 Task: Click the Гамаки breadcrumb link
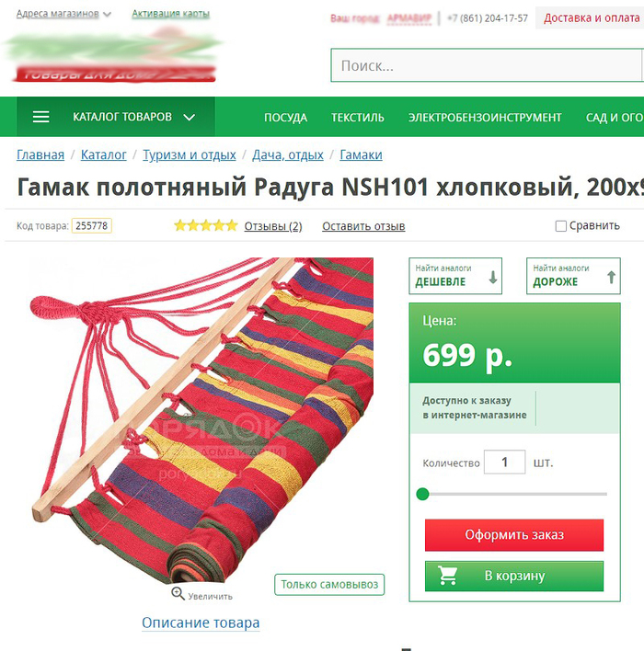(x=361, y=154)
